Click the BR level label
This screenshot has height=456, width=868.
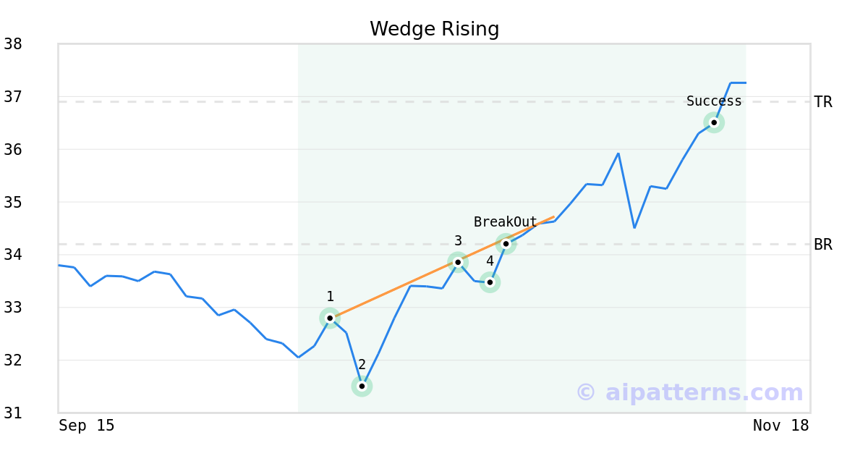[823, 245]
